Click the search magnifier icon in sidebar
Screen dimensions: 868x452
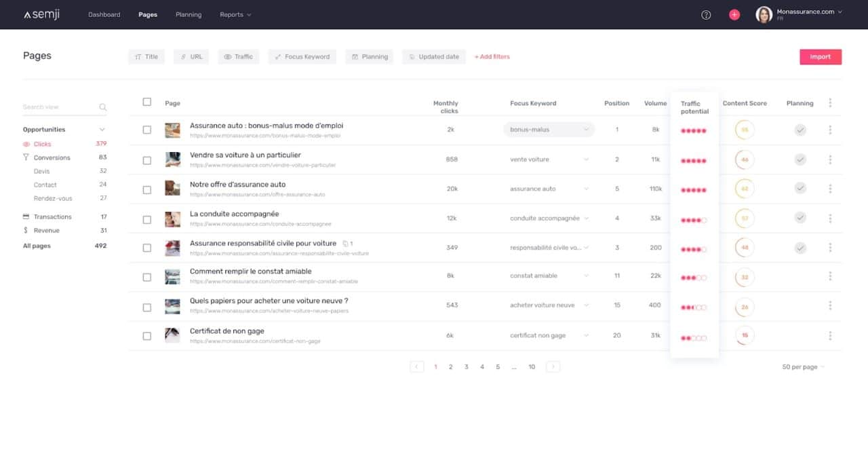click(103, 107)
